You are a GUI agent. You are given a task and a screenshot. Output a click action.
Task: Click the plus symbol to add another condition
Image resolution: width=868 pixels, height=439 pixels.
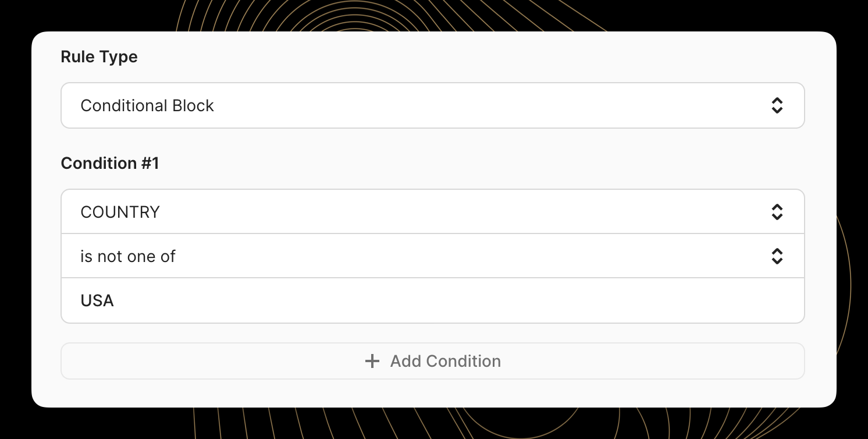point(372,361)
